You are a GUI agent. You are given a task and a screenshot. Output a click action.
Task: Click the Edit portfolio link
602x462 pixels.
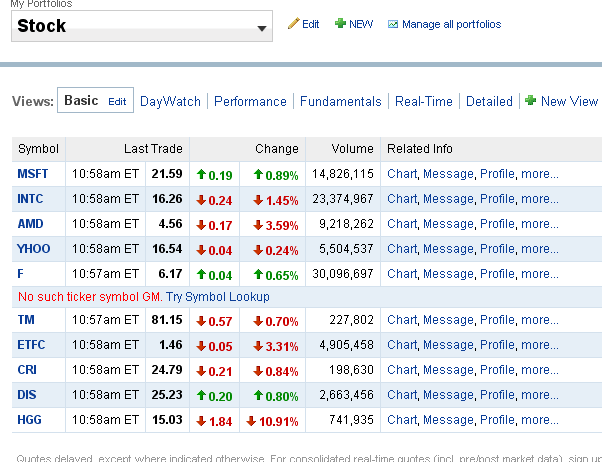[x=311, y=24]
